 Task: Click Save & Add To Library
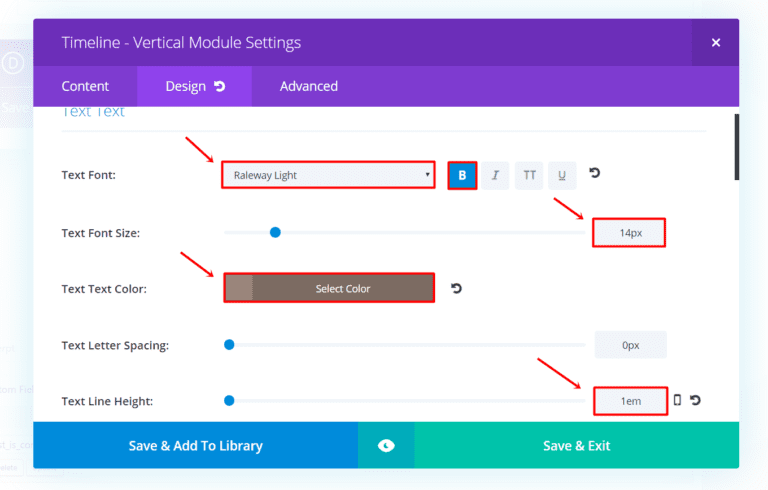coord(195,445)
